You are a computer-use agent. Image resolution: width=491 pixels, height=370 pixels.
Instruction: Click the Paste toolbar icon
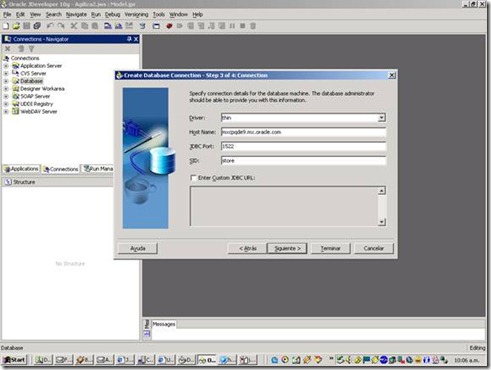95,26
